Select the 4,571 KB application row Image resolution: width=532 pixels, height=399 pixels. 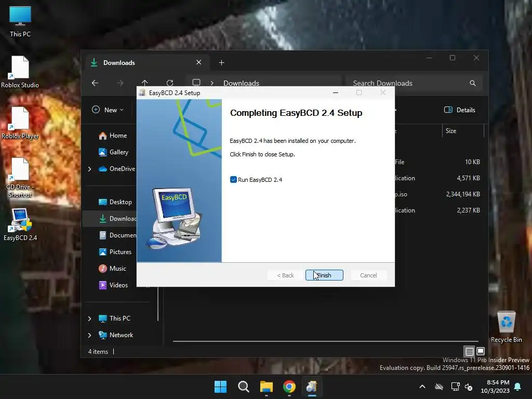[x=437, y=178]
